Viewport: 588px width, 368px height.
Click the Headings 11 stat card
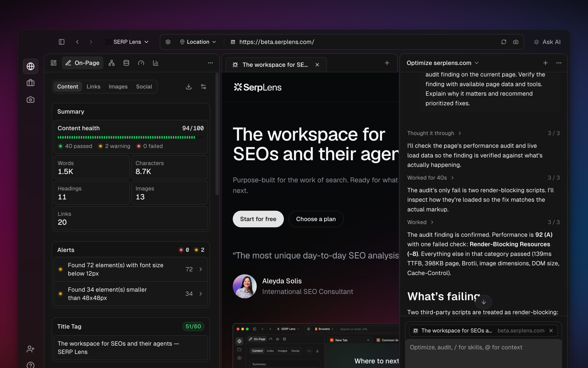pos(92,193)
